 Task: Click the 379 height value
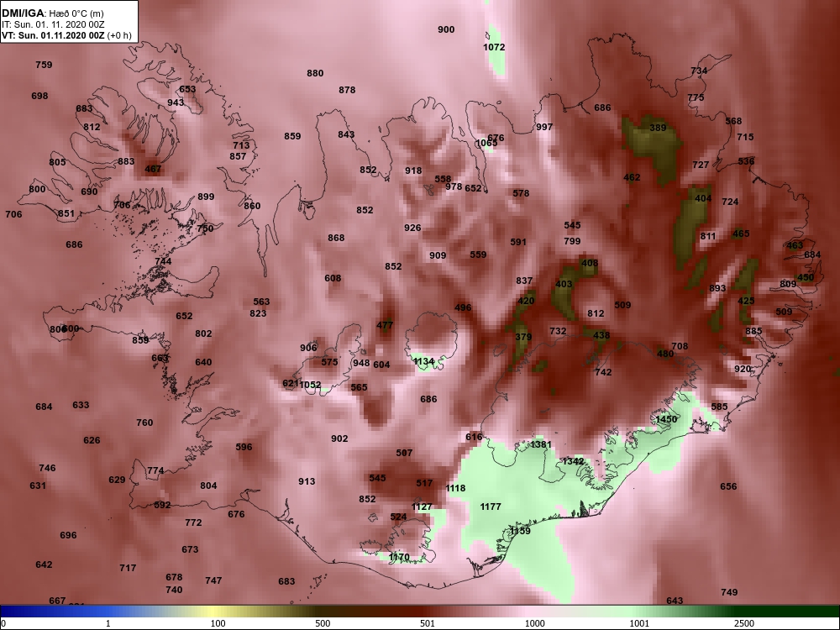(x=523, y=337)
